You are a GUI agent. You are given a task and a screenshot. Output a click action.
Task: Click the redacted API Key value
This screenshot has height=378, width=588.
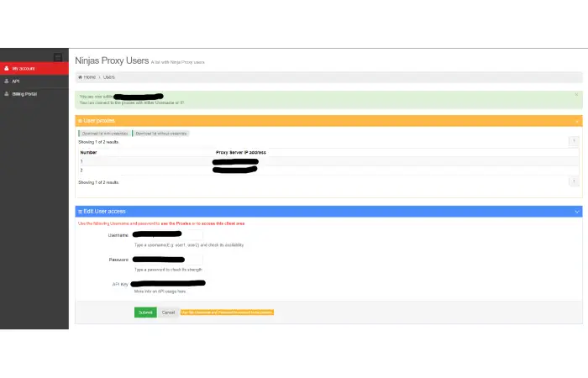[168, 283]
